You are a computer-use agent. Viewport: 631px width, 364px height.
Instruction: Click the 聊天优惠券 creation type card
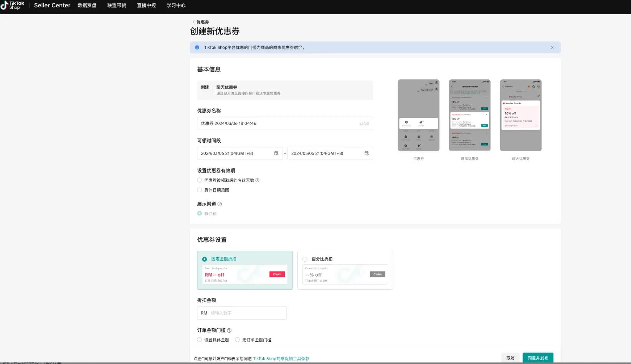coord(285,90)
